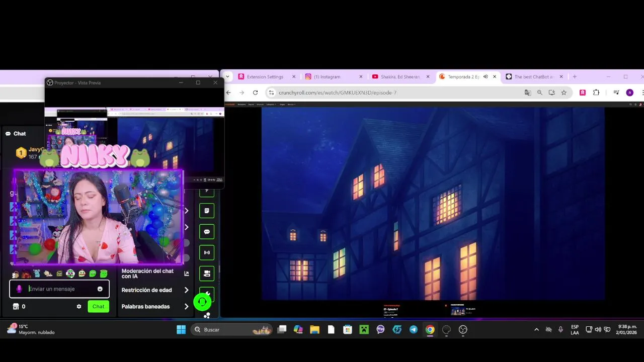This screenshot has width=644, height=362.
Task: Click the Crunchyroll video player area
Action: (433, 203)
